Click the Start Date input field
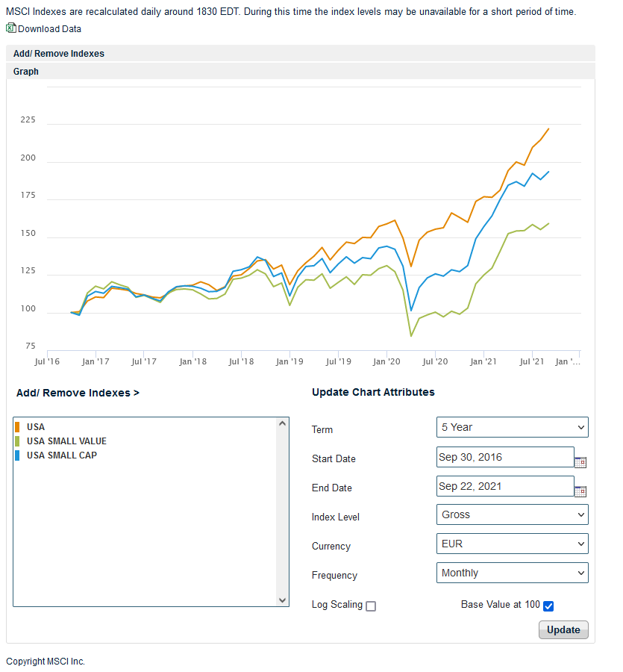This screenshot has width=623, height=672. 505,457
